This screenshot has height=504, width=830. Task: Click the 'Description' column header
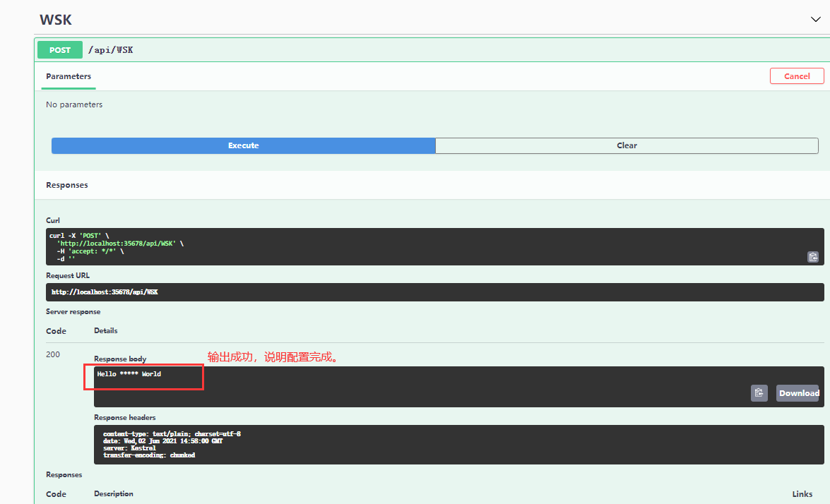(x=114, y=493)
